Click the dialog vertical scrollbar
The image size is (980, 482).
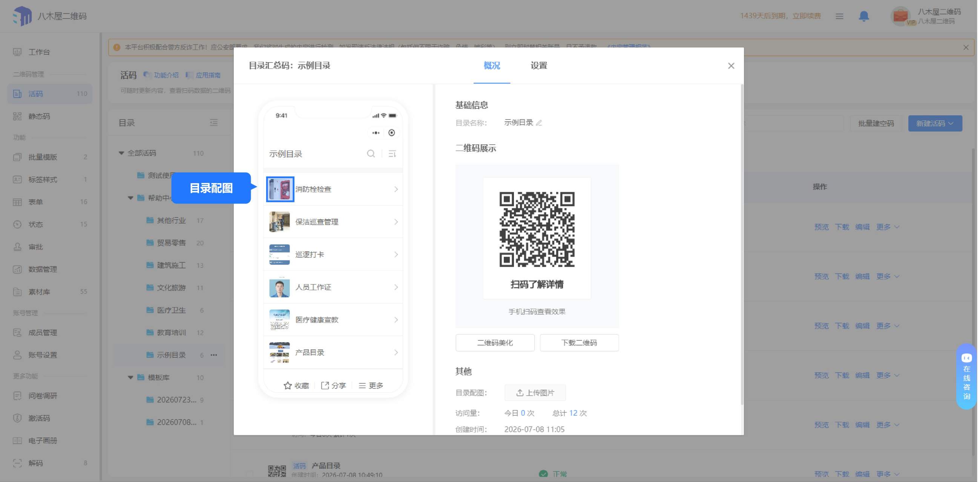coord(742,245)
